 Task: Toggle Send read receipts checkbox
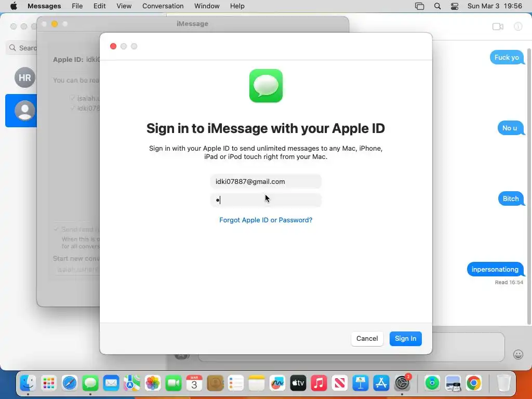pos(56,229)
